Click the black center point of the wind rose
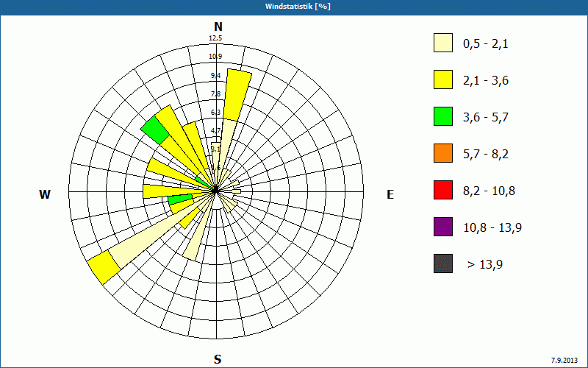Image resolution: width=588 pixels, height=368 pixels. [215, 191]
